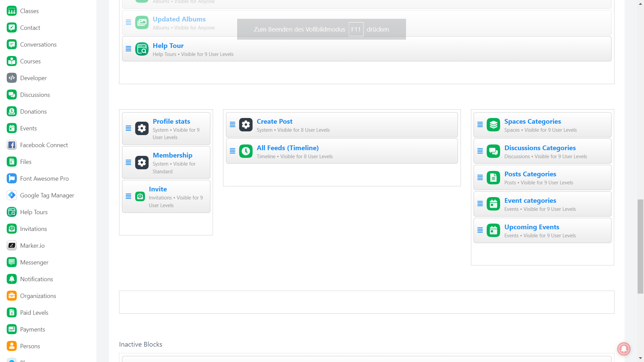Click the Discussions Categories chat icon
This screenshot has width=644, height=362.
pyautogui.click(x=493, y=152)
